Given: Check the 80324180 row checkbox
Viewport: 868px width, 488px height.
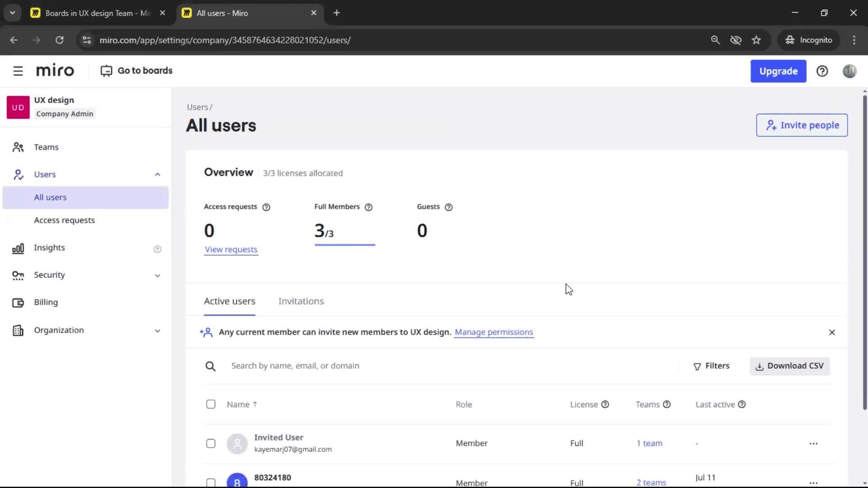Looking at the screenshot, I should 211,483.
